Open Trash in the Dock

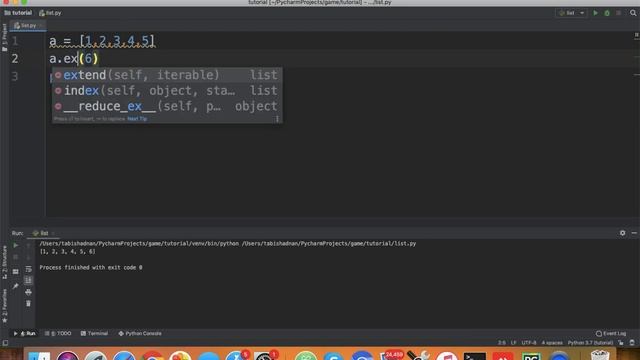click(600, 356)
